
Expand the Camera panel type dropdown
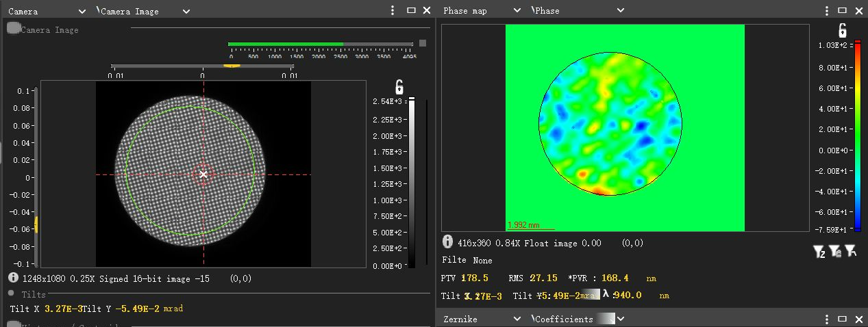tap(82, 11)
